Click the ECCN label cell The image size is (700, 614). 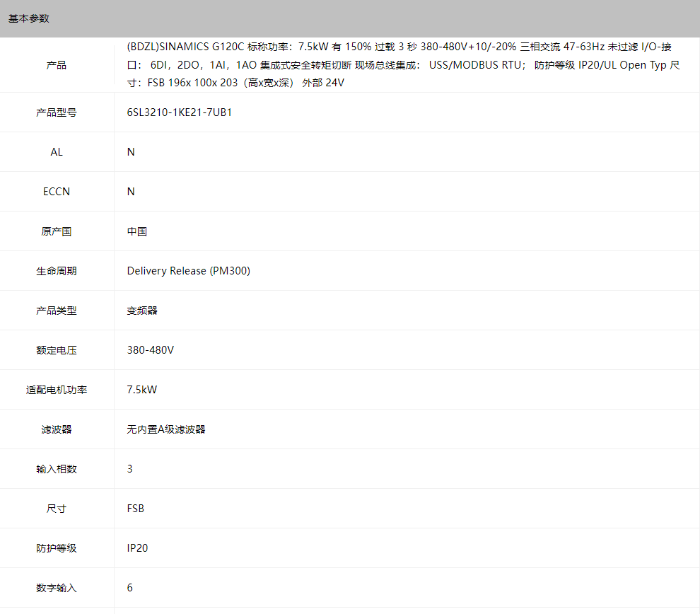click(x=57, y=192)
